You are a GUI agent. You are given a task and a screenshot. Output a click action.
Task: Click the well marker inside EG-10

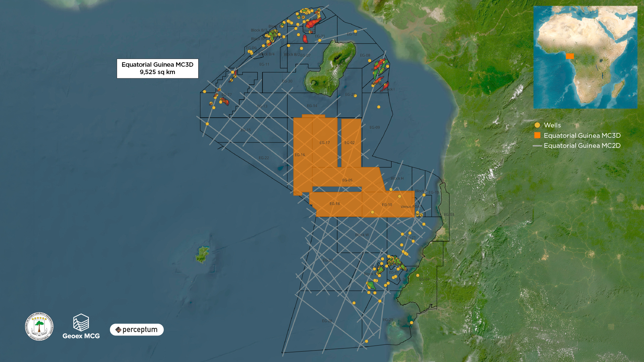(x=372, y=212)
